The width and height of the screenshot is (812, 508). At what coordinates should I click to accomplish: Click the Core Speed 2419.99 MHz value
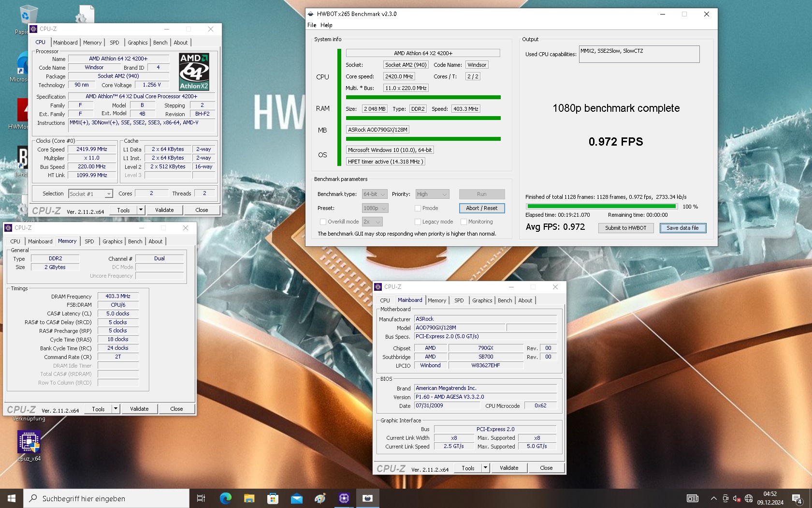click(x=92, y=149)
